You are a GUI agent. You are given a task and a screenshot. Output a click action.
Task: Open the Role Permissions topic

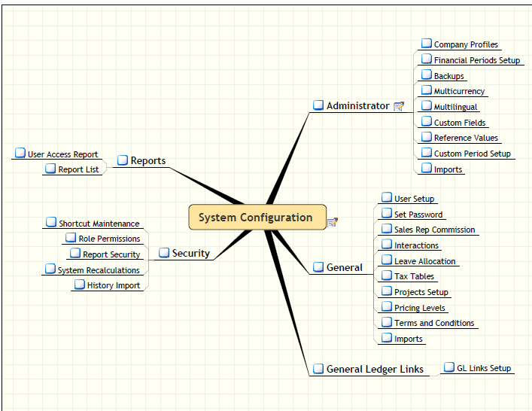click(x=109, y=239)
